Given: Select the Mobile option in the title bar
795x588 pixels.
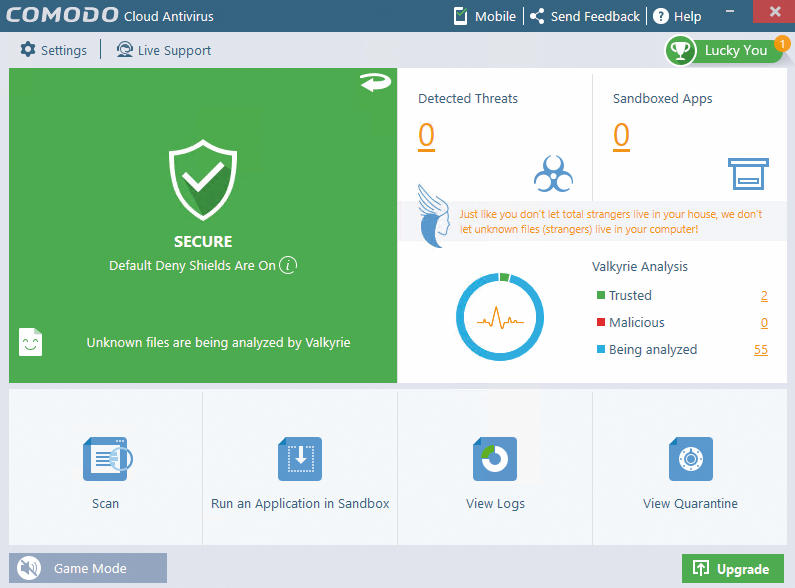Looking at the screenshot, I should [485, 16].
